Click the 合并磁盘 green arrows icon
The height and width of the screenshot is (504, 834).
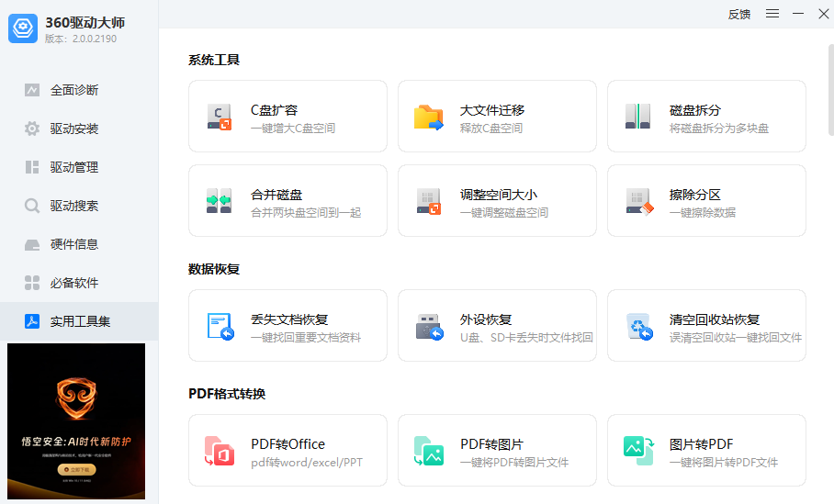coord(220,200)
